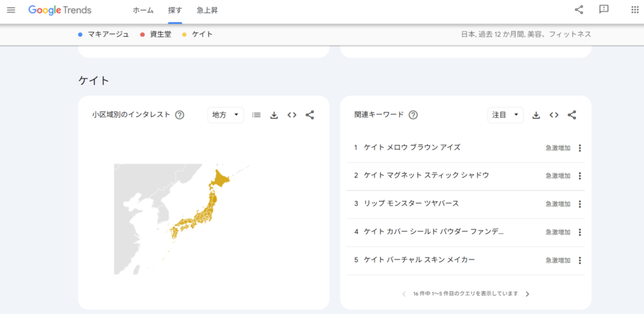This screenshot has height=314, width=644.
Task: Open the Google apps grid
Action: (x=635, y=10)
